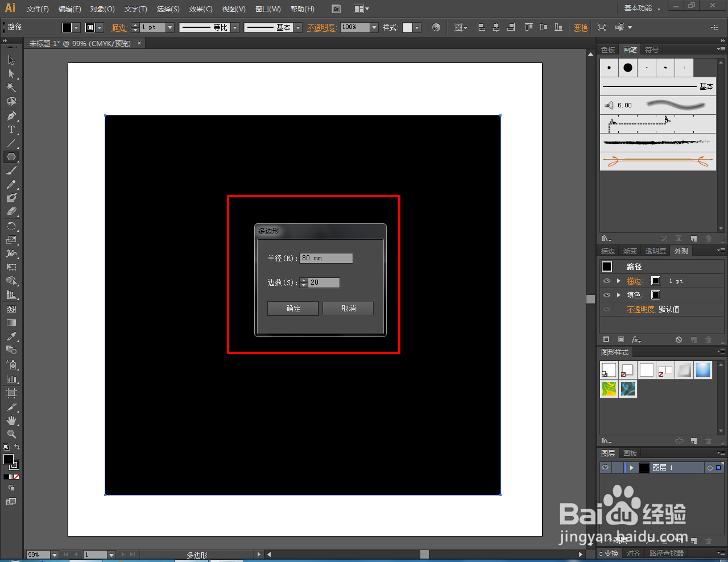Select the Shape Builder tool

click(11, 281)
